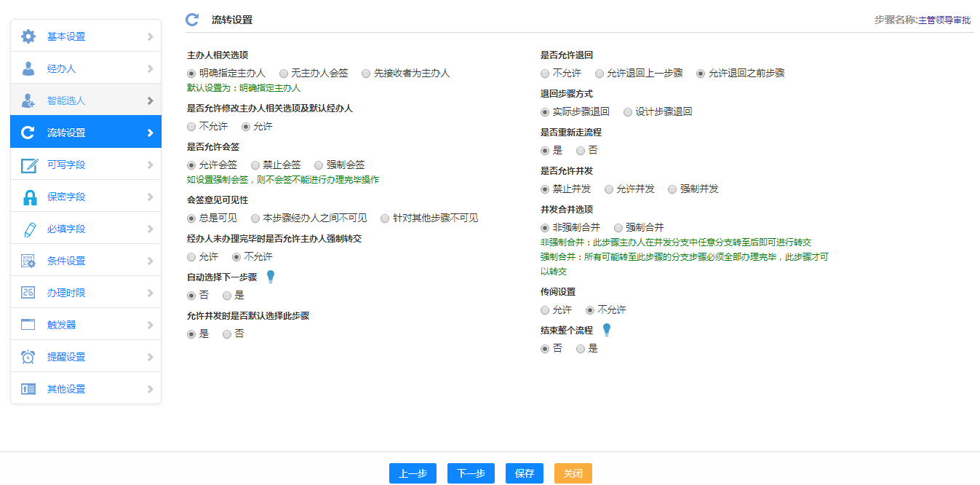Expand the 其他设置 chevron arrow

click(150, 389)
